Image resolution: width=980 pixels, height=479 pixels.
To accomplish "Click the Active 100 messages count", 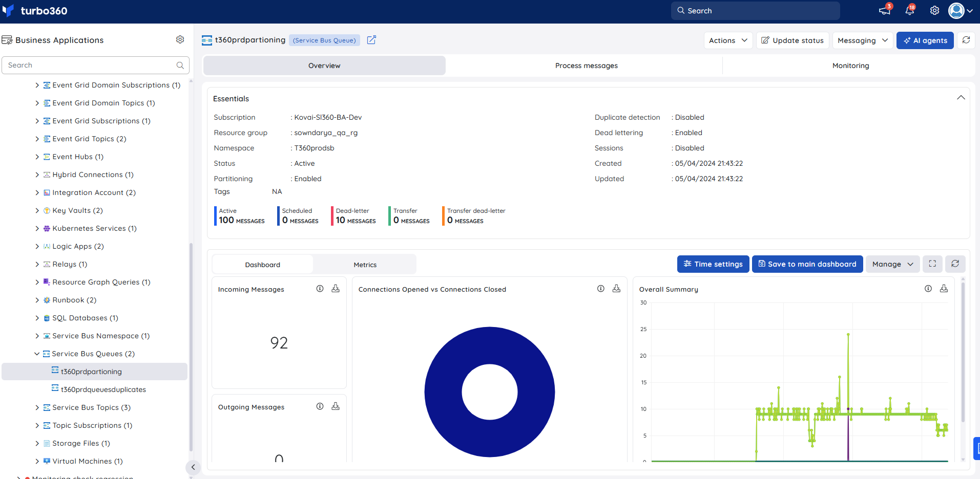I will pos(242,220).
